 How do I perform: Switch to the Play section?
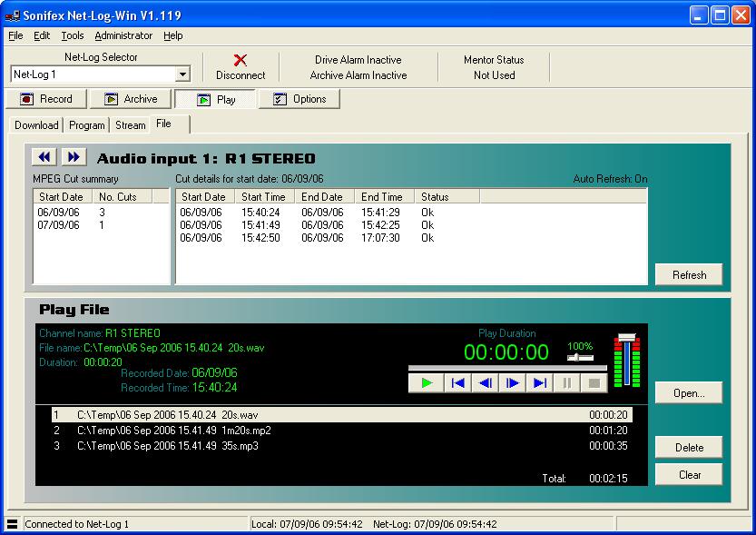pyautogui.click(x=215, y=99)
